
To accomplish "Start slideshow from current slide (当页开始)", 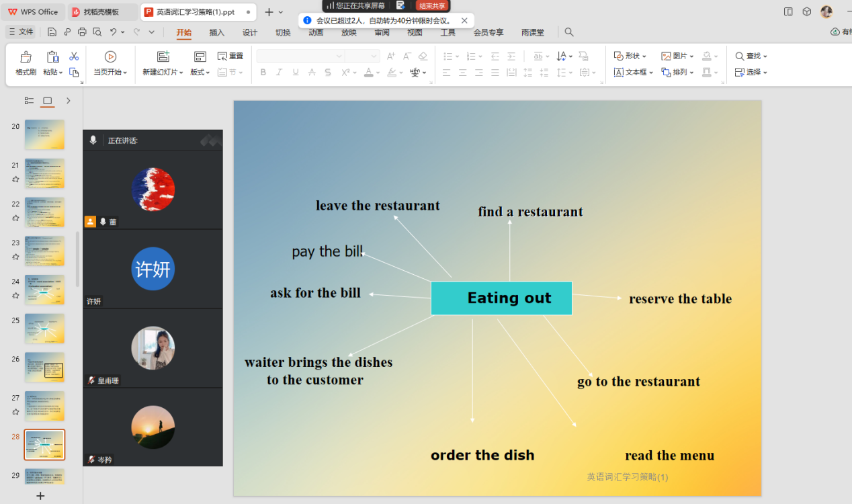I will click(x=110, y=64).
